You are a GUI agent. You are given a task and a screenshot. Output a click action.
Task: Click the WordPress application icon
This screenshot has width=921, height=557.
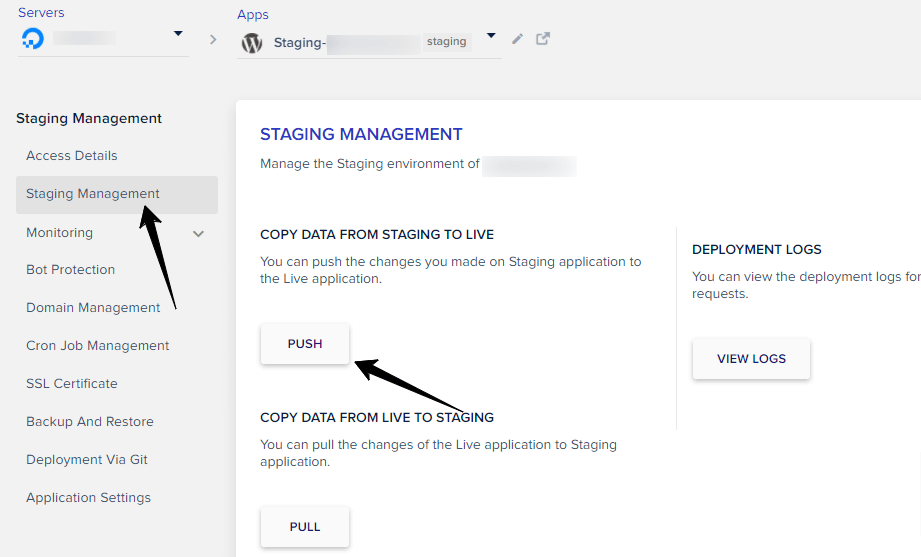pyautogui.click(x=252, y=43)
